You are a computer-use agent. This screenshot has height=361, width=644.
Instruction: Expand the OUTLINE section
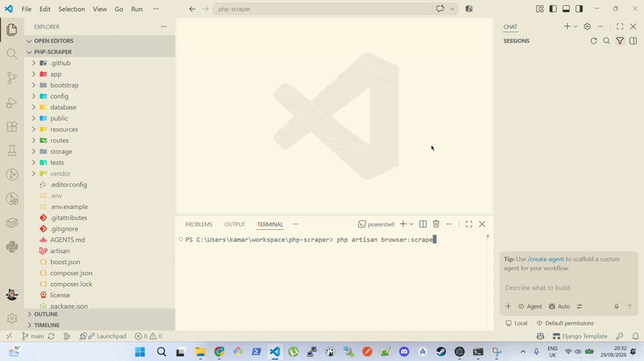point(100,314)
